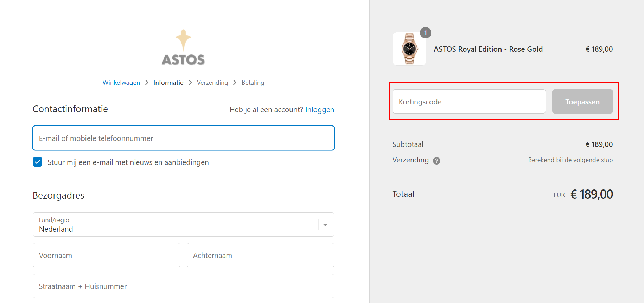Click the ASTOS Royal Edition product name
Screen dimensions: 644x303
[x=488, y=49]
